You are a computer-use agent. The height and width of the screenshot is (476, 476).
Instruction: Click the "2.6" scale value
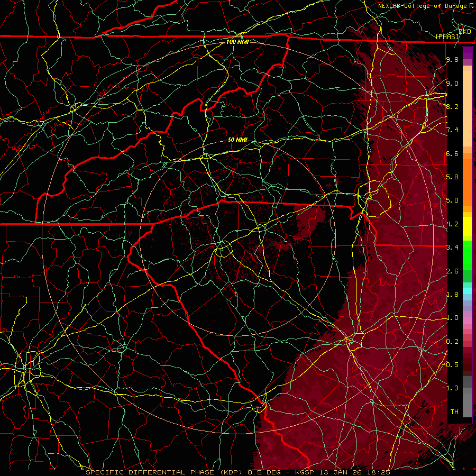pos(452,271)
